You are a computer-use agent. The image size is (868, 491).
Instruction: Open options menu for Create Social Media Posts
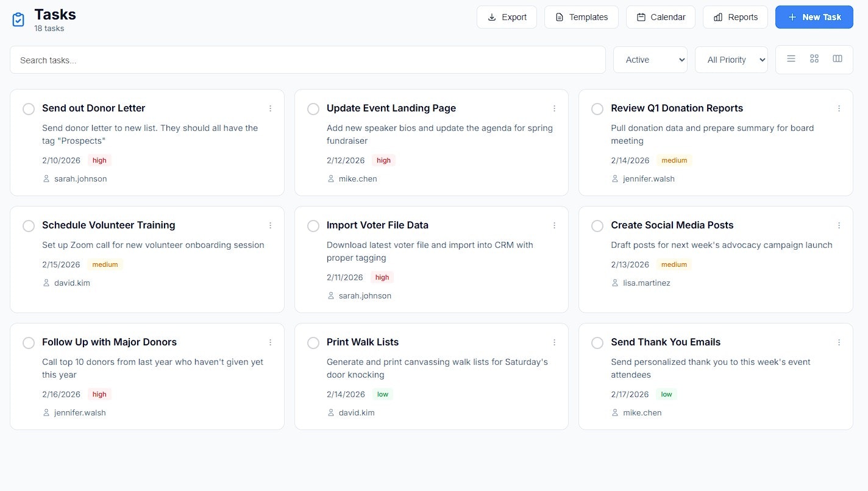click(839, 225)
